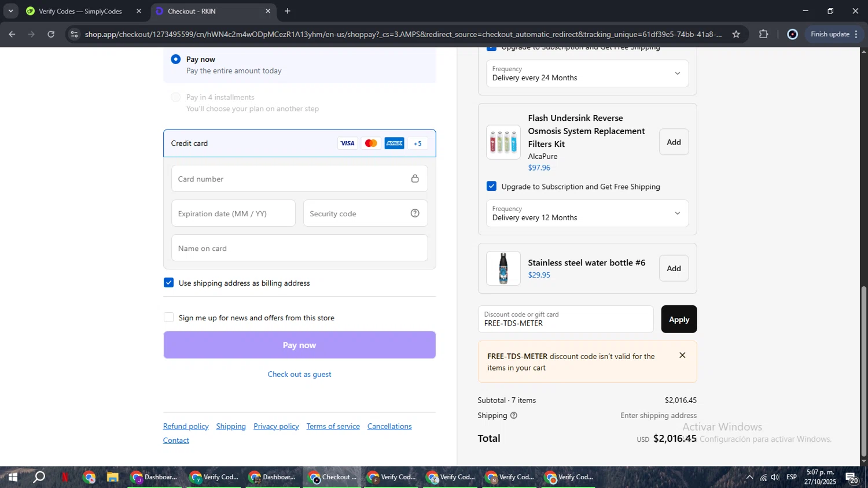
Task: Open the site information icon in the address bar
Action: [x=73, y=34]
